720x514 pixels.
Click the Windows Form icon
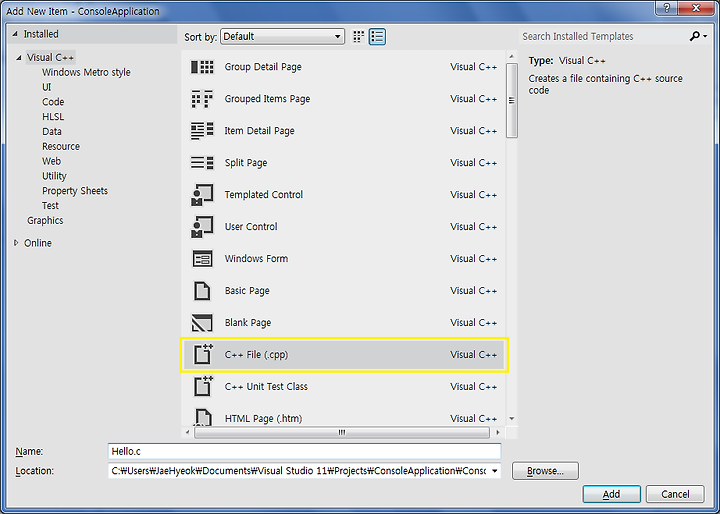click(x=202, y=259)
